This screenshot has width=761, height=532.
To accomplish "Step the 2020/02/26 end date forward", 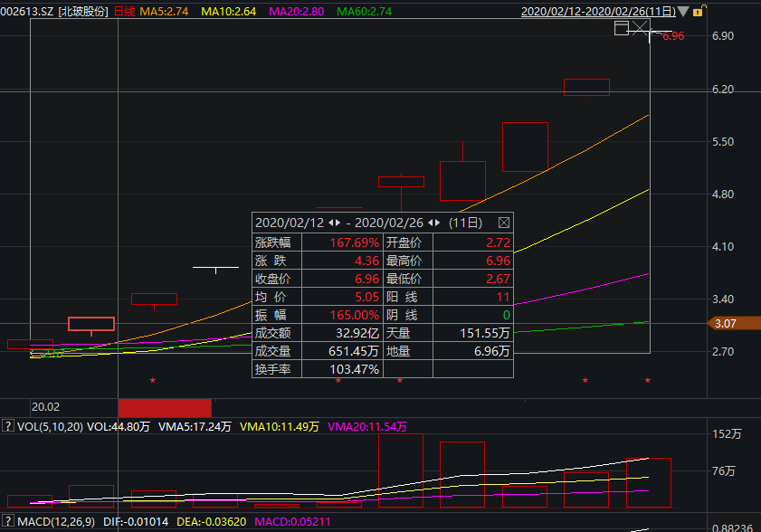I will click(439, 223).
